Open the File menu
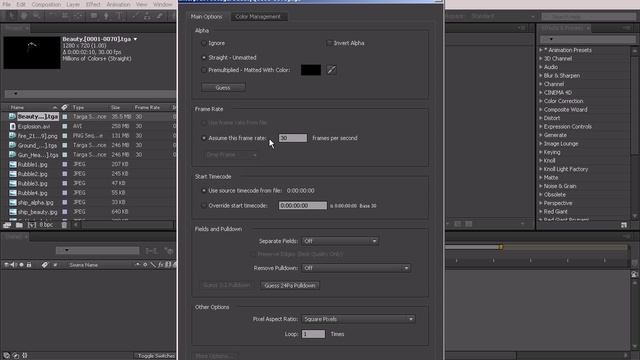The image size is (640, 360). pyautogui.click(x=7, y=4)
